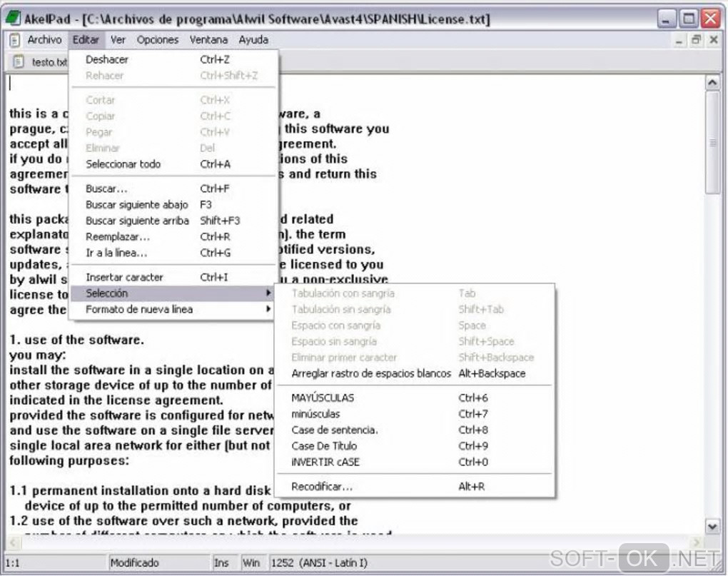Open the Opciones menu
The image size is (728, 576).
point(158,40)
